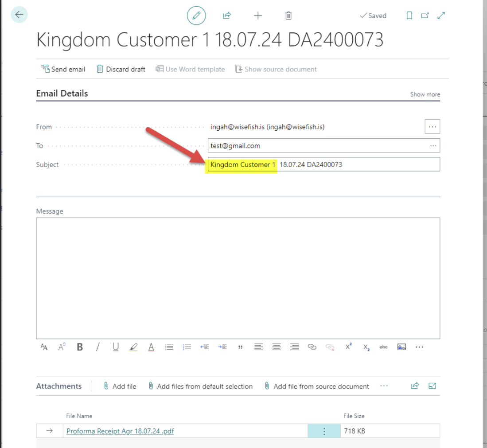Click Discard draft action
This screenshot has width=487, height=448.
121,69
